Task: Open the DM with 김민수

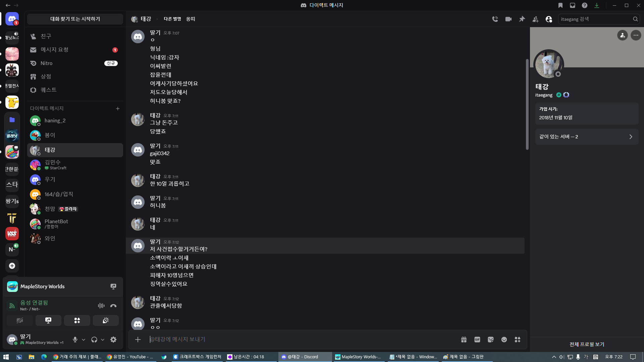Action: [75, 165]
